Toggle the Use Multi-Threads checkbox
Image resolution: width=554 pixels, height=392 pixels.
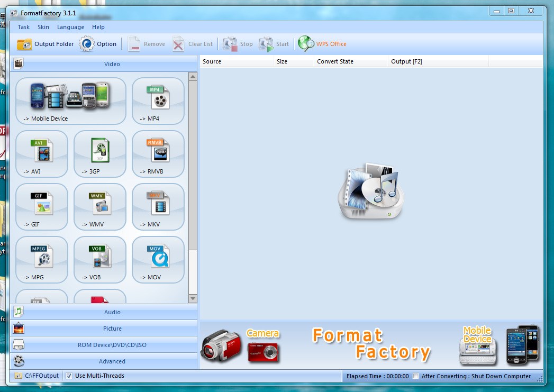69,376
